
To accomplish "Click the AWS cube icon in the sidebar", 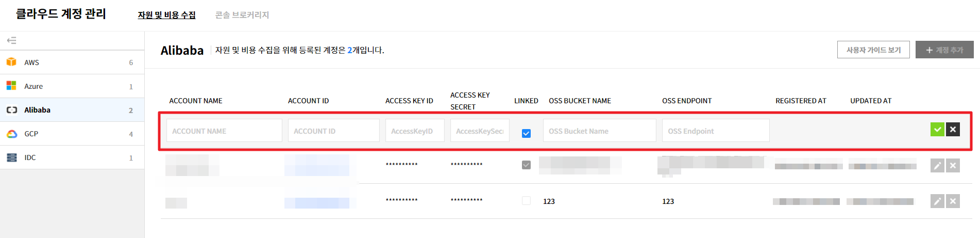I will pyautogui.click(x=11, y=62).
